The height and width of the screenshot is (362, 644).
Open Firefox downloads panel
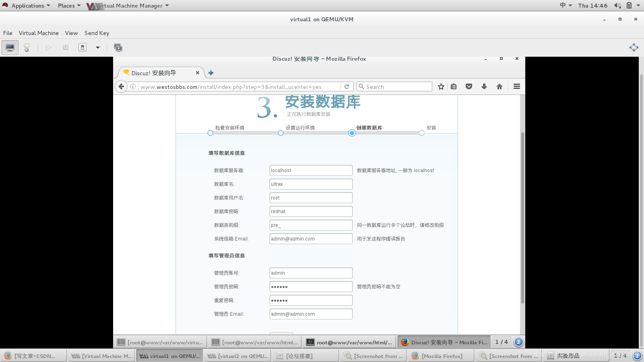click(x=484, y=86)
